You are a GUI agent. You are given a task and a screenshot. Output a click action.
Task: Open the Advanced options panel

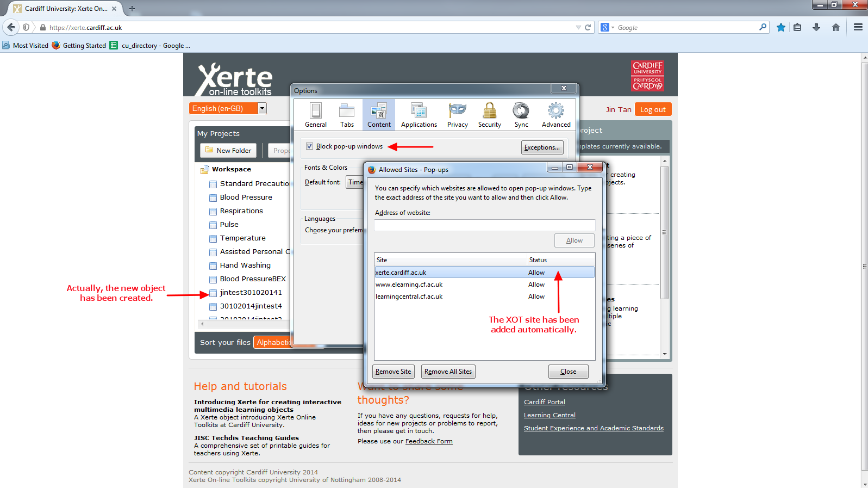coord(556,115)
